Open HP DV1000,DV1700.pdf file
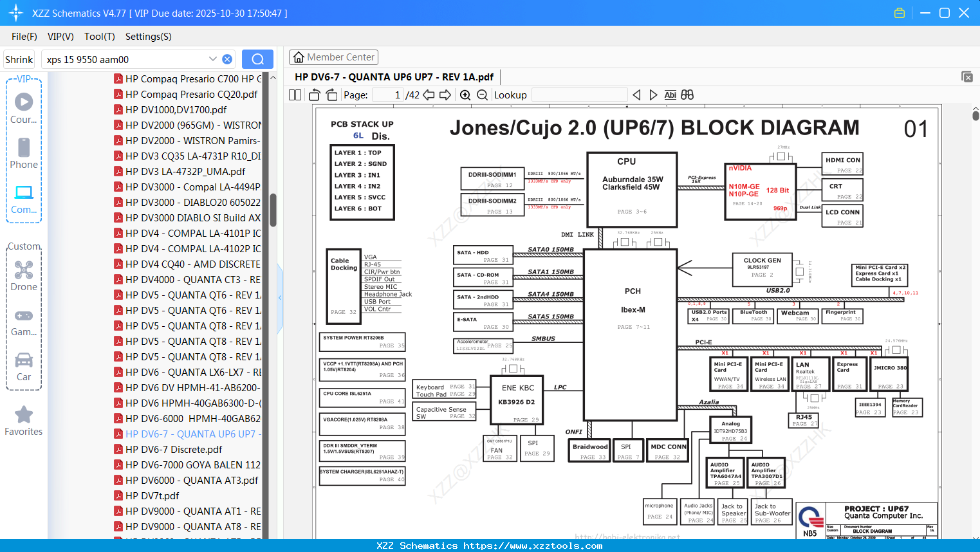The height and width of the screenshot is (552, 980). point(171,109)
